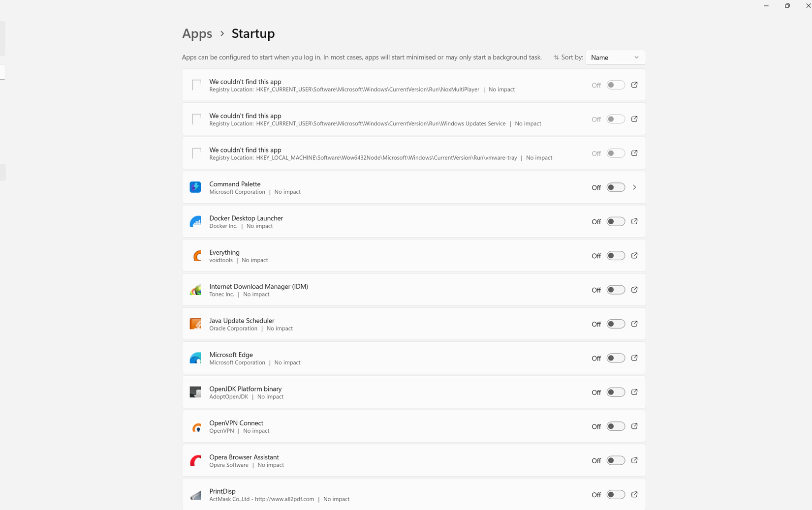Click the Docker Desktop Launcher whale icon

point(195,221)
